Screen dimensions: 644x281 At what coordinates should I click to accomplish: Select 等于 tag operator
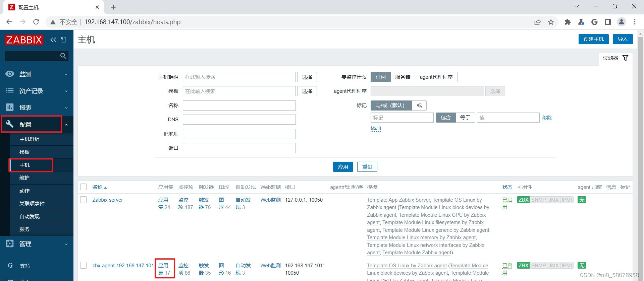point(465,118)
